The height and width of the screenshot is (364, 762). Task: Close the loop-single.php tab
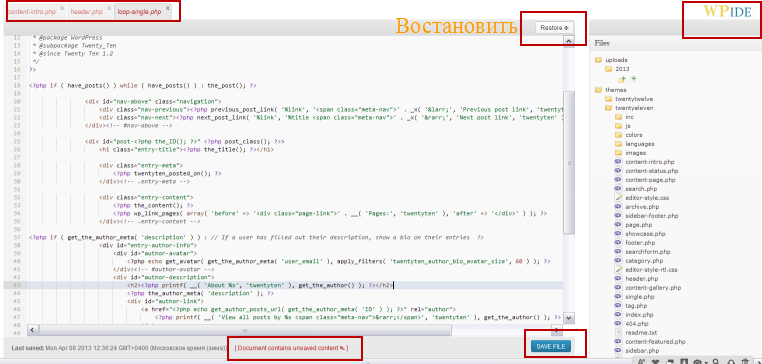coord(168,8)
